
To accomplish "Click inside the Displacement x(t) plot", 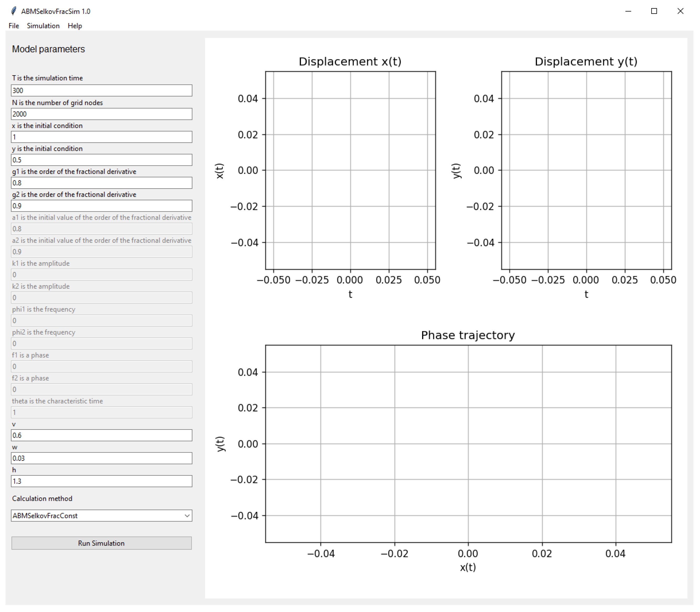I will 350,170.
